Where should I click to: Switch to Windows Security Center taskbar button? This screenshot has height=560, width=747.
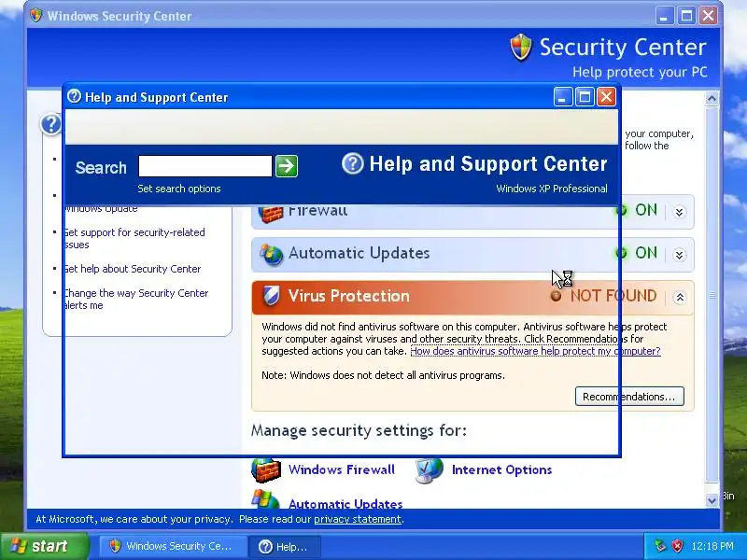pos(173,546)
